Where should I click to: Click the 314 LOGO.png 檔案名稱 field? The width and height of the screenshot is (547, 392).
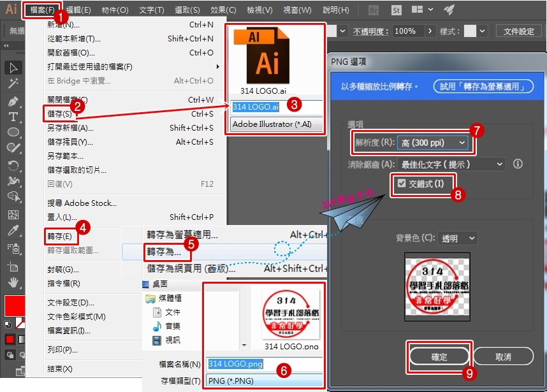(265, 364)
